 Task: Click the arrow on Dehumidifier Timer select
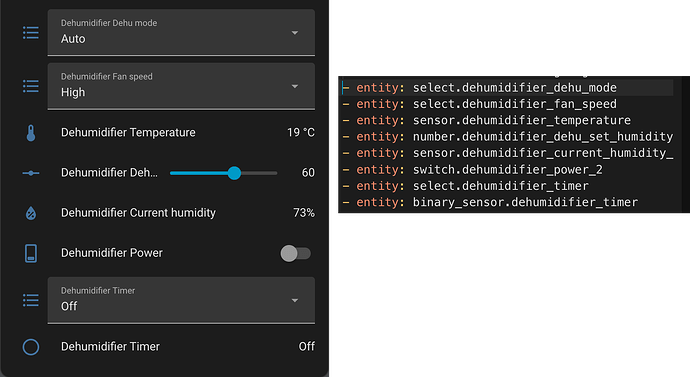coord(295,300)
